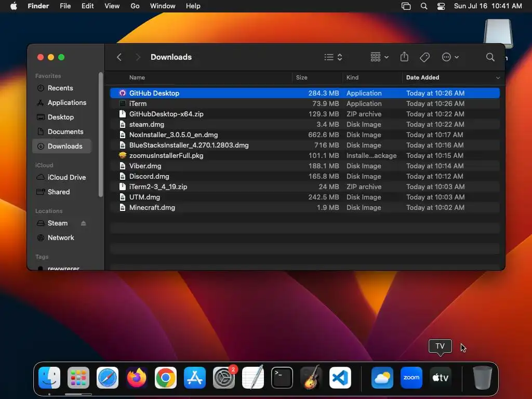Select Viber.dmg file
This screenshot has height=399, width=532.
pos(304,166)
